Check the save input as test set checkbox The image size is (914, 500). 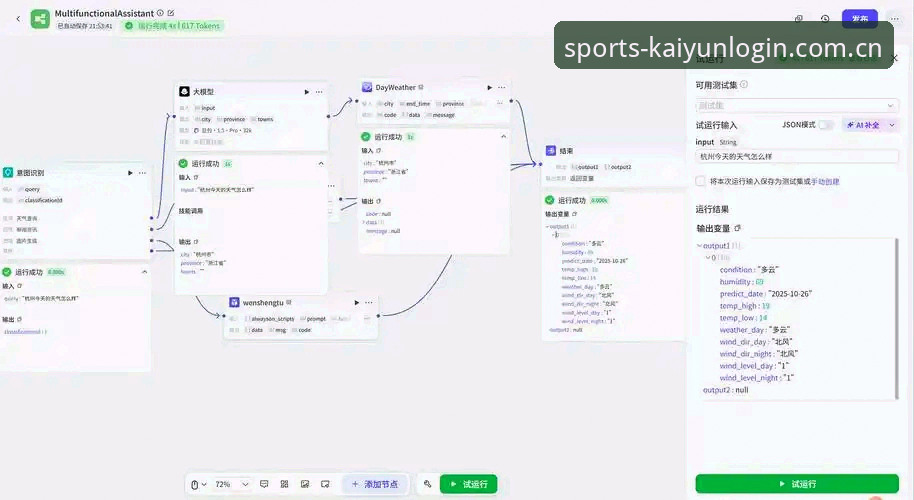pyautogui.click(x=701, y=181)
